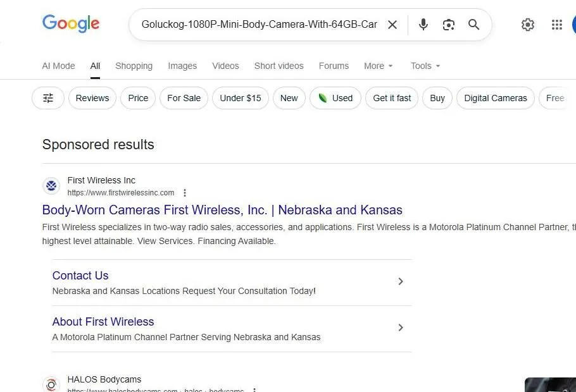Visit the About First Wireless link
The height and width of the screenshot is (392, 576).
click(x=103, y=322)
